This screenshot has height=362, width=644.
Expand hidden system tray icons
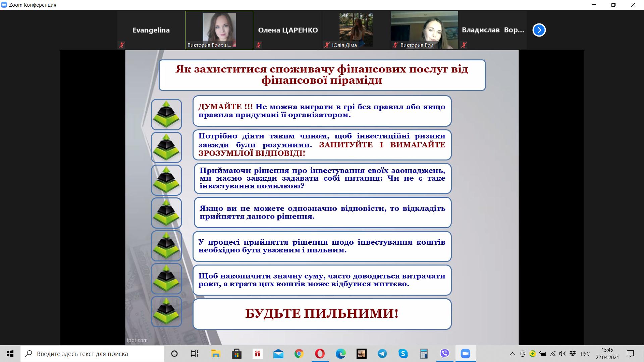pos(512,354)
